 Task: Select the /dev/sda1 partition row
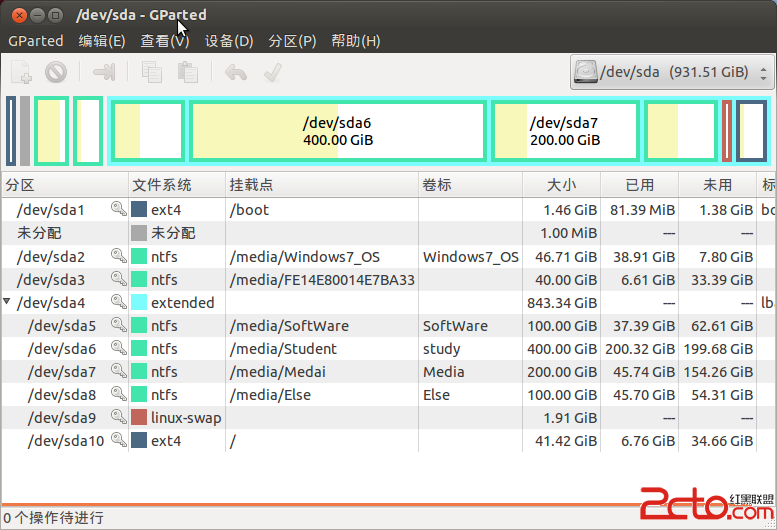[388, 209]
